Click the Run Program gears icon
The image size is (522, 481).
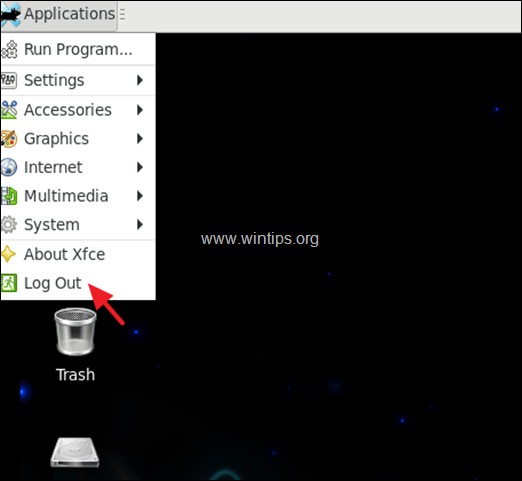9,50
